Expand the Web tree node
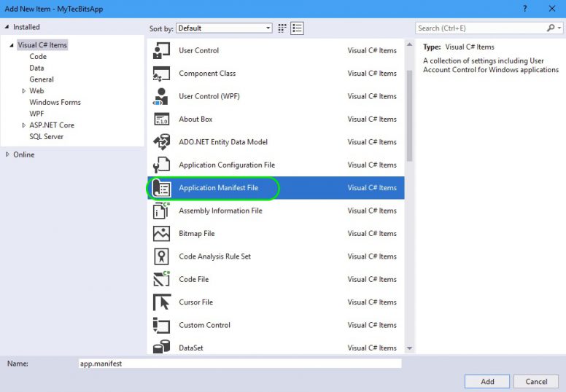The image size is (566, 392). point(24,91)
